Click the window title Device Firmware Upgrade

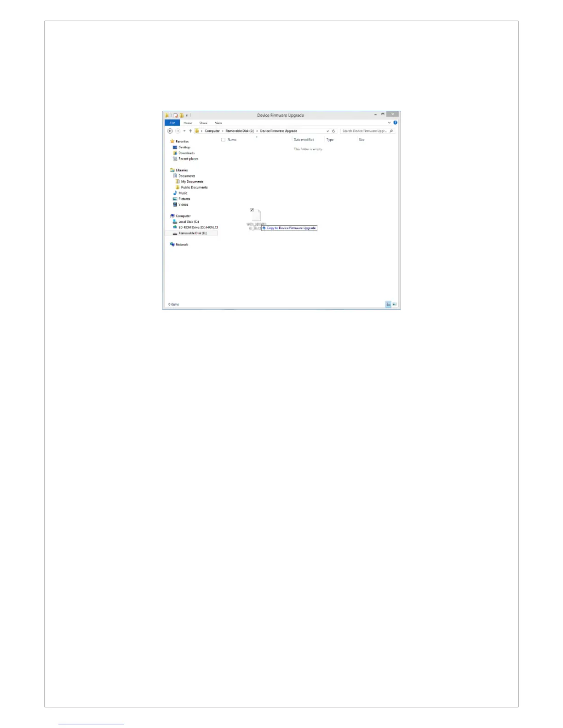tap(281, 115)
